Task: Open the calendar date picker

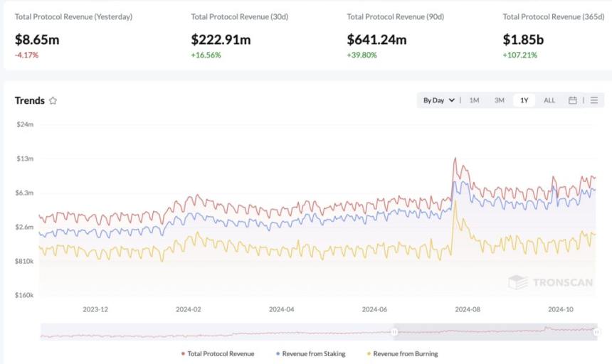Action: click(572, 100)
